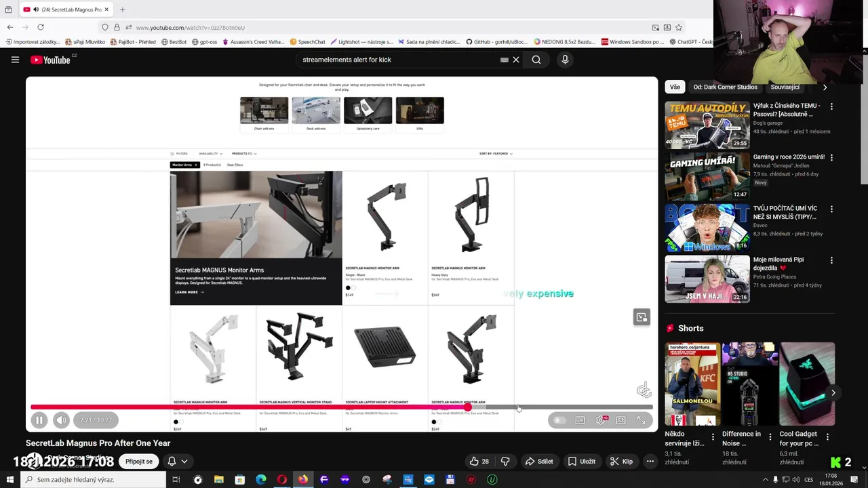Viewport: 868px width, 488px height.
Task: Open the BestBot bookmark
Action: point(174,42)
